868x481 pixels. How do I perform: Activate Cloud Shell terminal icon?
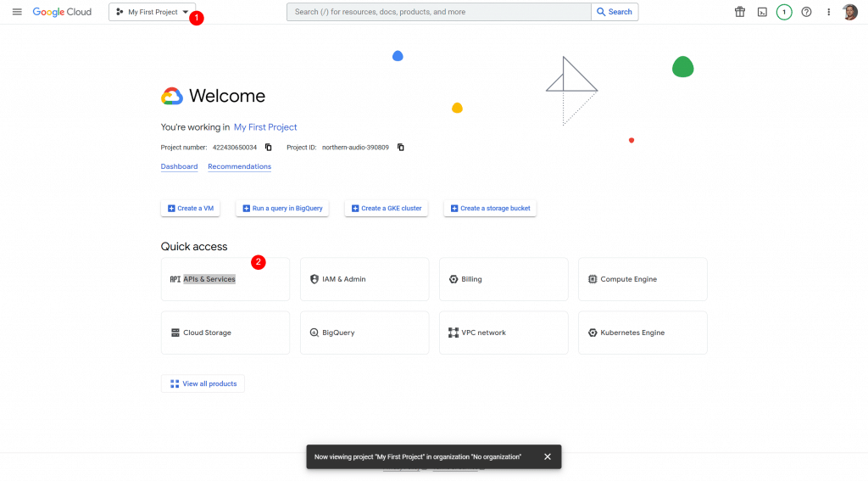click(x=762, y=12)
